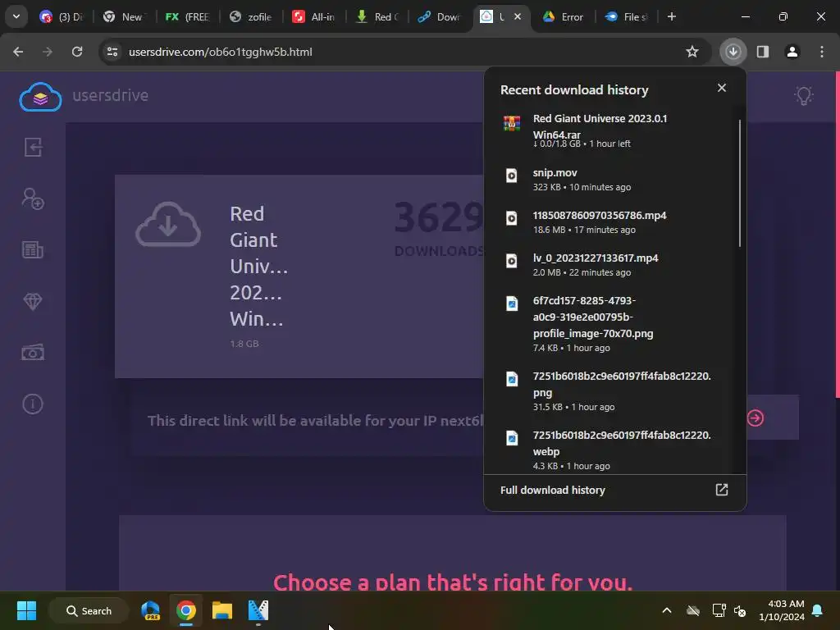Image resolution: width=840 pixels, height=630 pixels.
Task: Click the external-link icon beside Full download history
Action: 722,490
